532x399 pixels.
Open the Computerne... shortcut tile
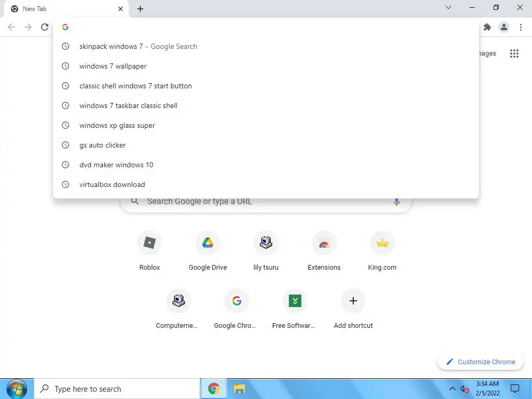179,310
